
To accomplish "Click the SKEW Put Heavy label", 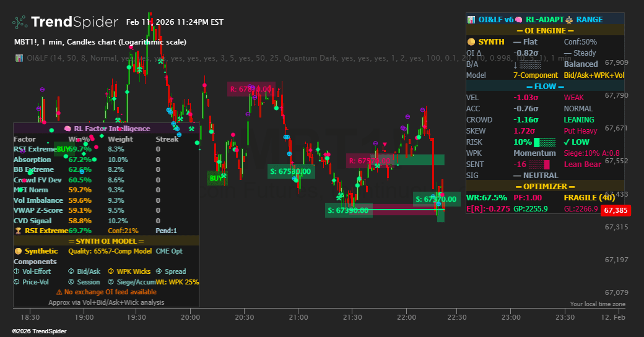I will (x=580, y=131).
